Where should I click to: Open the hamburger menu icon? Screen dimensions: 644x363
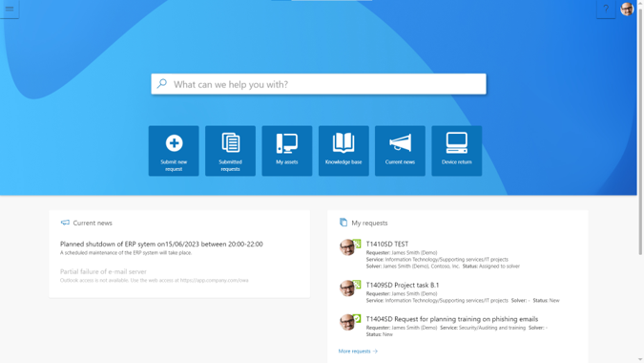(9, 9)
